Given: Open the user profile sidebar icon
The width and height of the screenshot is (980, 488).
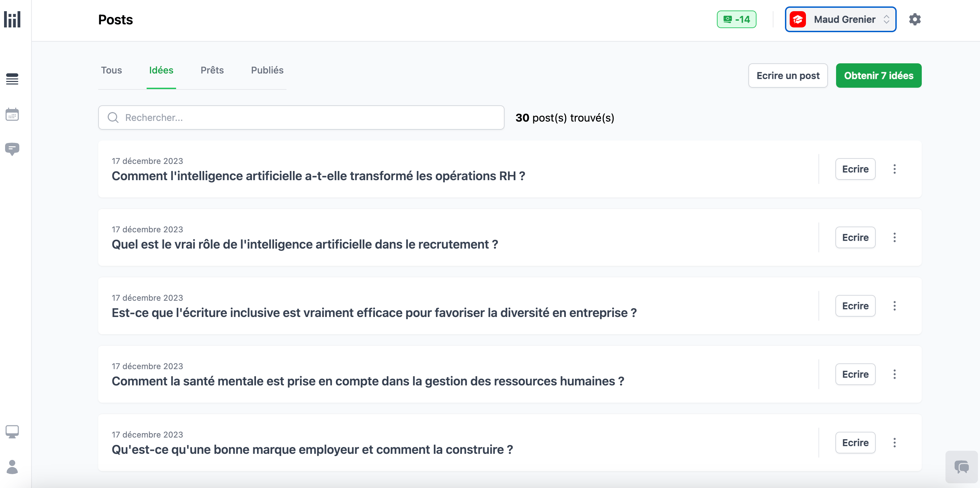Looking at the screenshot, I should tap(12, 467).
